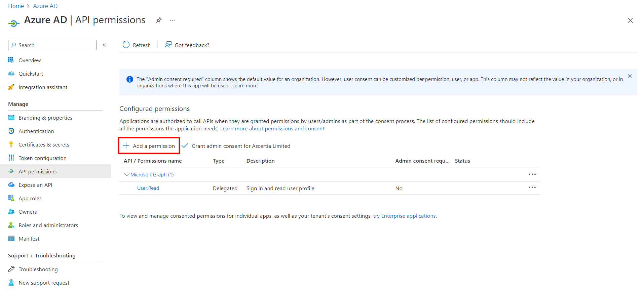Open User.Read permission details
Screen dimensions: 644x293
point(148,188)
